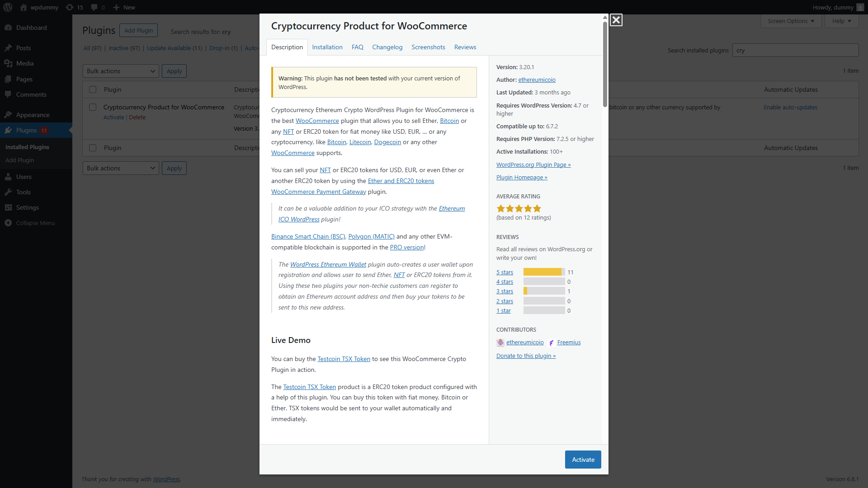Filter plugins by Inactive (97)
The width and height of the screenshot is (868, 488).
coord(124,48)
